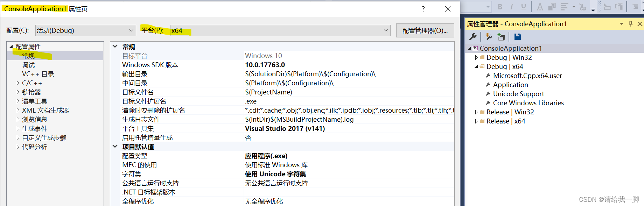Click the wrench Properties icon in Property Manager
The width and height of the screenshot is (644, 206).
coord(473,37)
